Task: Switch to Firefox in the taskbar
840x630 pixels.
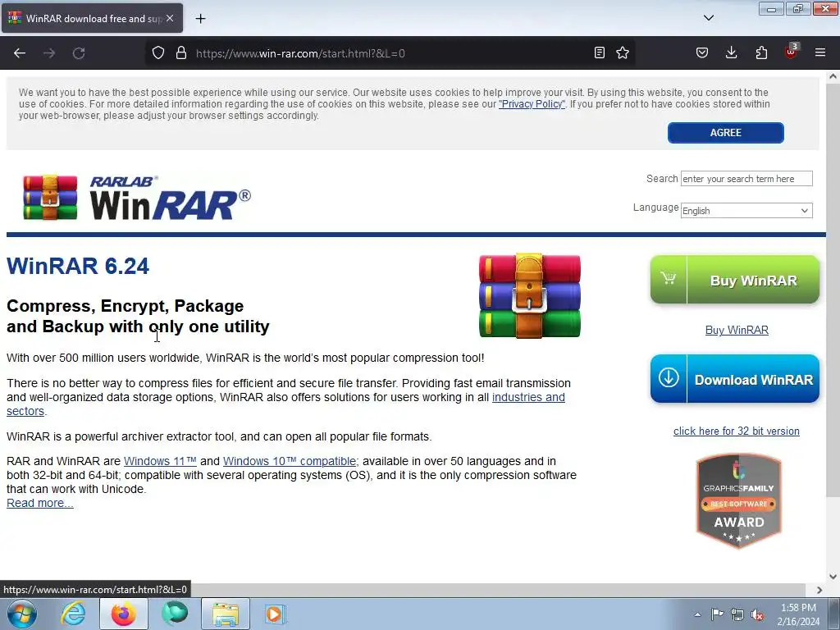Action: pyautogui.click(x=123, y=614)
